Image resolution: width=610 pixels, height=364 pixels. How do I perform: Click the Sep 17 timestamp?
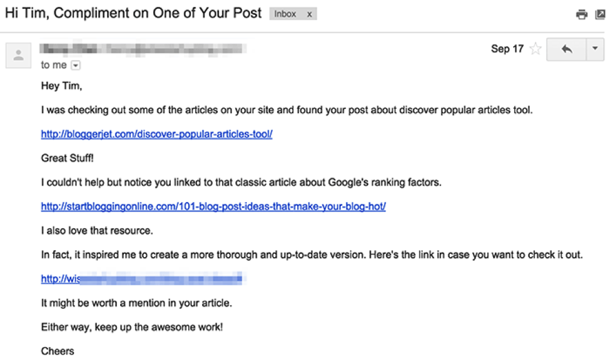(x=506, y=48)
